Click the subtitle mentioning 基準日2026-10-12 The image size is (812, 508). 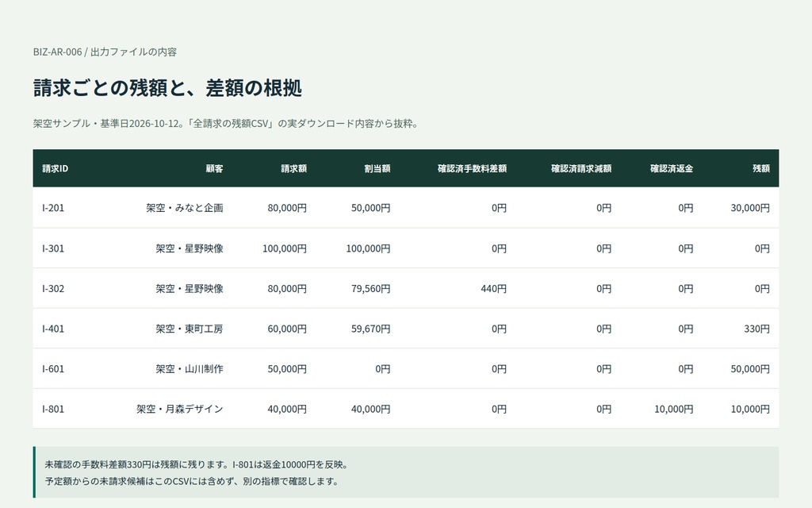pyautogui.click(x=227, y=123)
